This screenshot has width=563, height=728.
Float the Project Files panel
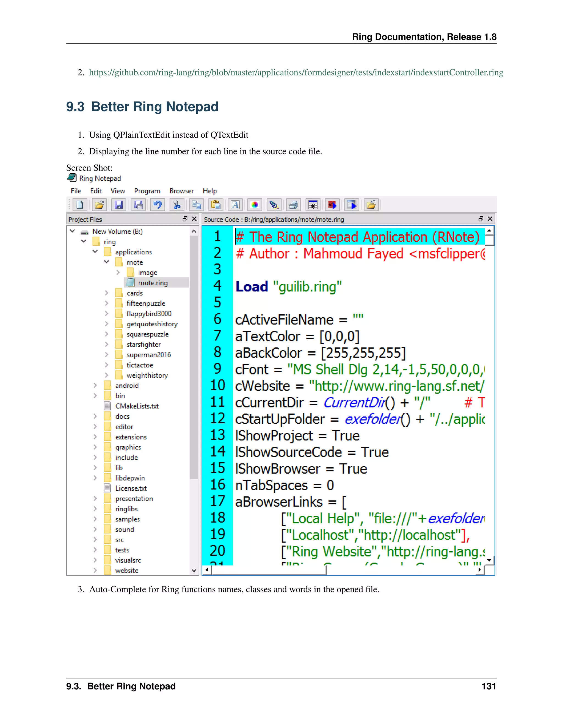coord(185,219)
